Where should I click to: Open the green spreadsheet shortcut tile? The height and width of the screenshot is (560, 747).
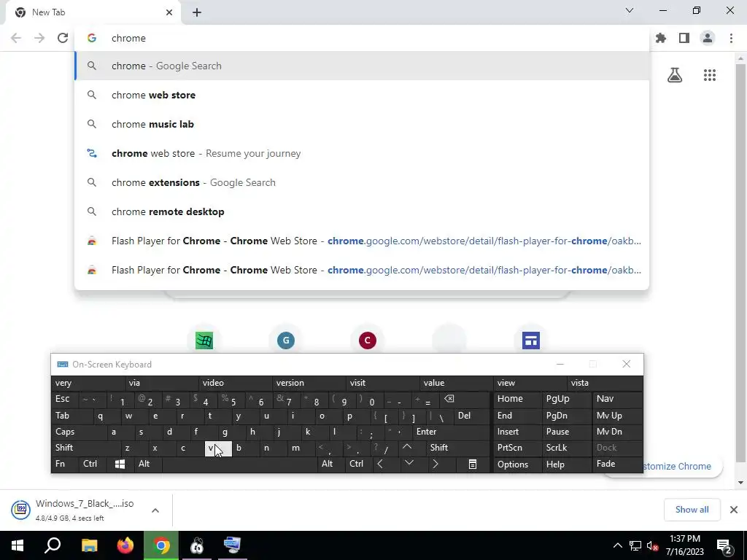click(204, 341)
